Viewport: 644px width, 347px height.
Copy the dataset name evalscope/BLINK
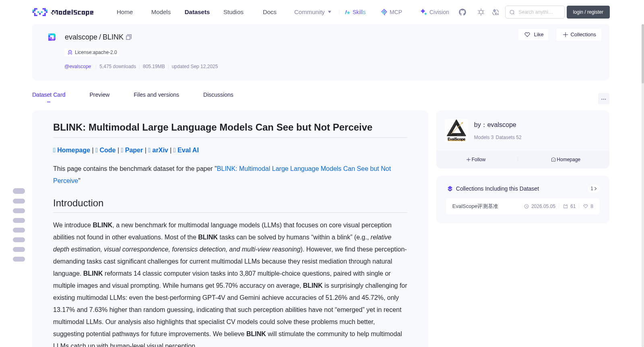point(129,37)
